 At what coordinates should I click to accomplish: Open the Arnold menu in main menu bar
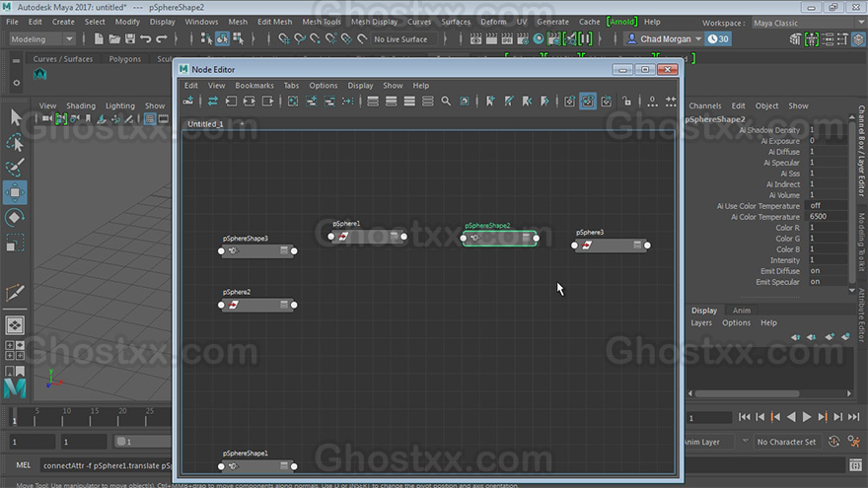click(x=621, y=22)
